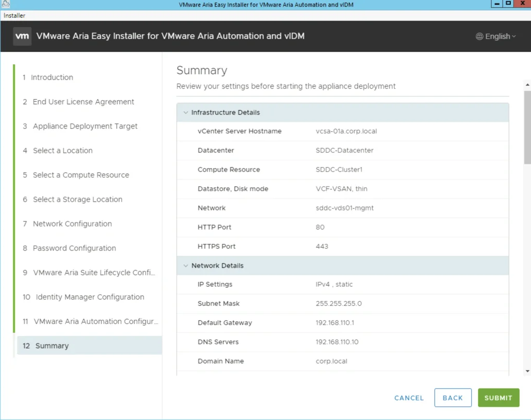Go to End User License Agreement step
The image size is (531, 420).
coord(78,102)
